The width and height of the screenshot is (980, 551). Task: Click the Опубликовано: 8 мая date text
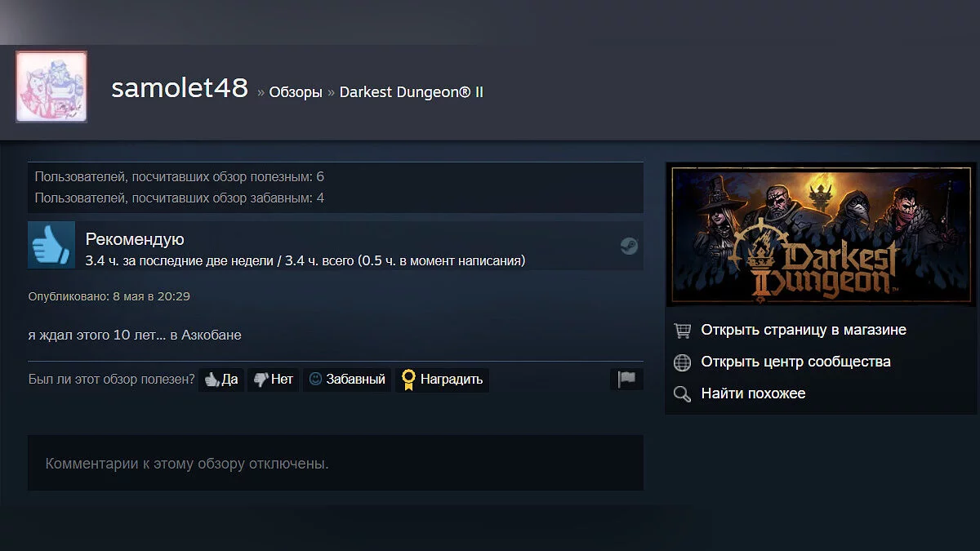109,296
